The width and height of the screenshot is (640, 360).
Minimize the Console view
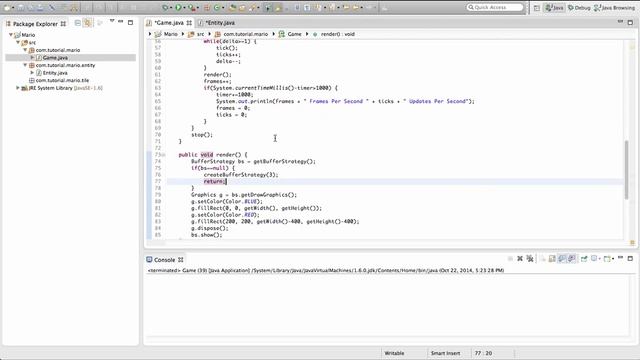pyautogui.click(x=620, y=258)
